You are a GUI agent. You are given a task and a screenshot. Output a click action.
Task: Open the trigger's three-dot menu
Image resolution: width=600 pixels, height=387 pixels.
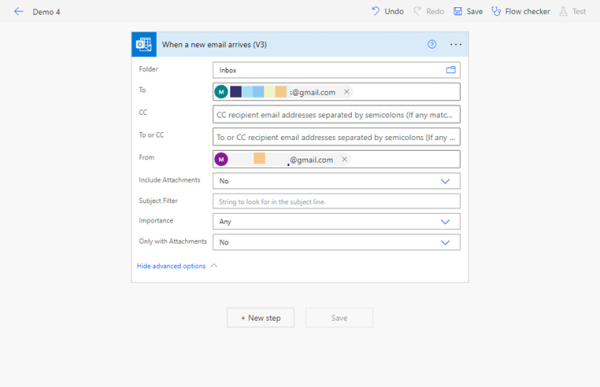pos(455,44)
